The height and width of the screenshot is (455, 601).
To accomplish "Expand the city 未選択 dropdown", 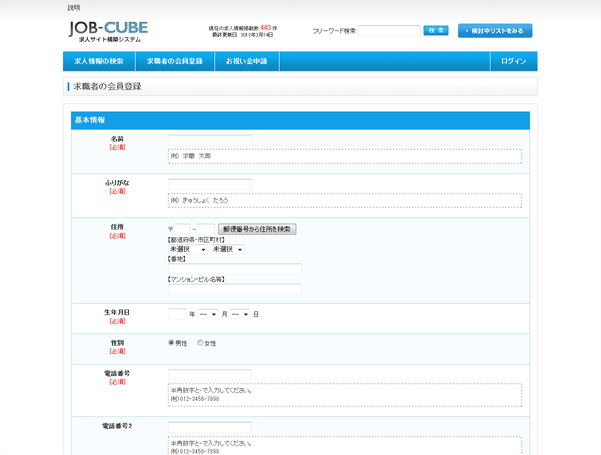I will pyautogui.click(x=227, y=249).
